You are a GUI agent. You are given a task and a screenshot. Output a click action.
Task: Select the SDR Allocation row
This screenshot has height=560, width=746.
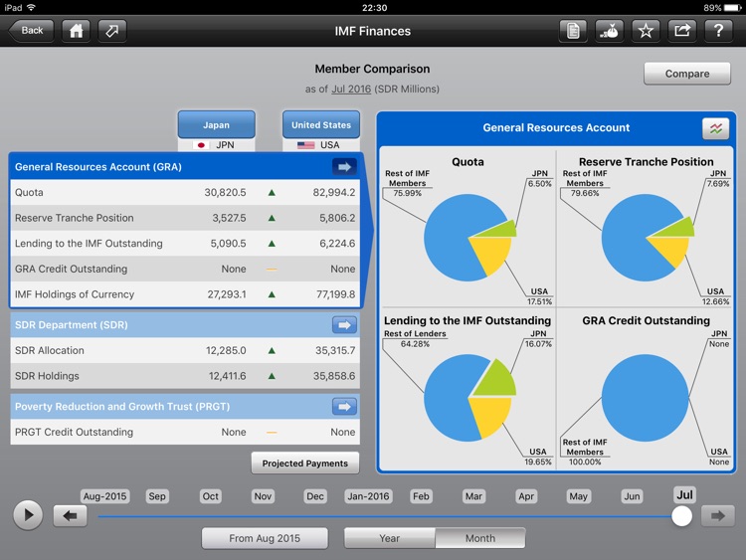click(185, 351)
